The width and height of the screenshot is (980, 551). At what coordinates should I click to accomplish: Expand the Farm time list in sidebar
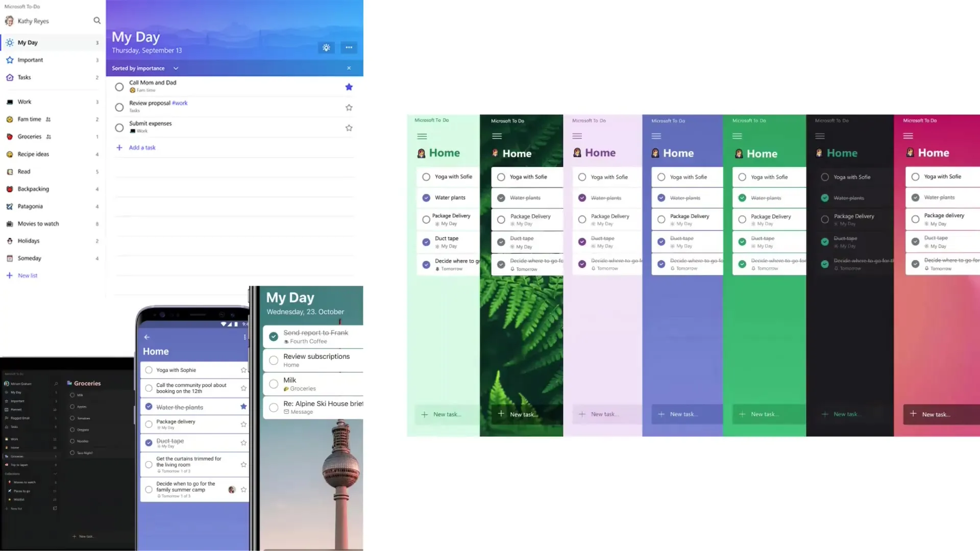click(x=29, y=118)
